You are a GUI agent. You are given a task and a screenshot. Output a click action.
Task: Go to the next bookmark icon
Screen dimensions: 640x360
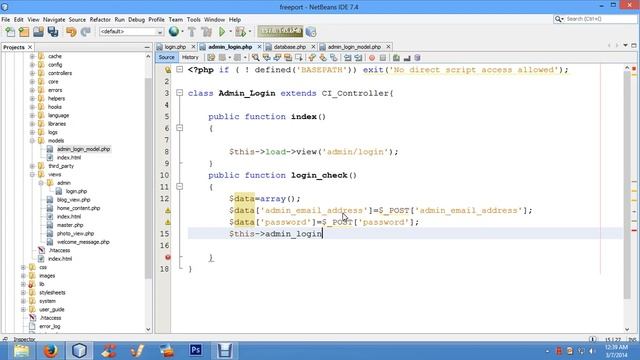(x=323, y=58)
